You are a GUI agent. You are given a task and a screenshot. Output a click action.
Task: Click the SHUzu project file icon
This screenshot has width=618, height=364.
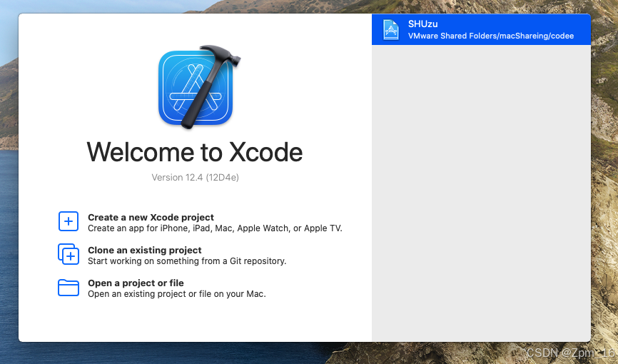pos(391,29)
